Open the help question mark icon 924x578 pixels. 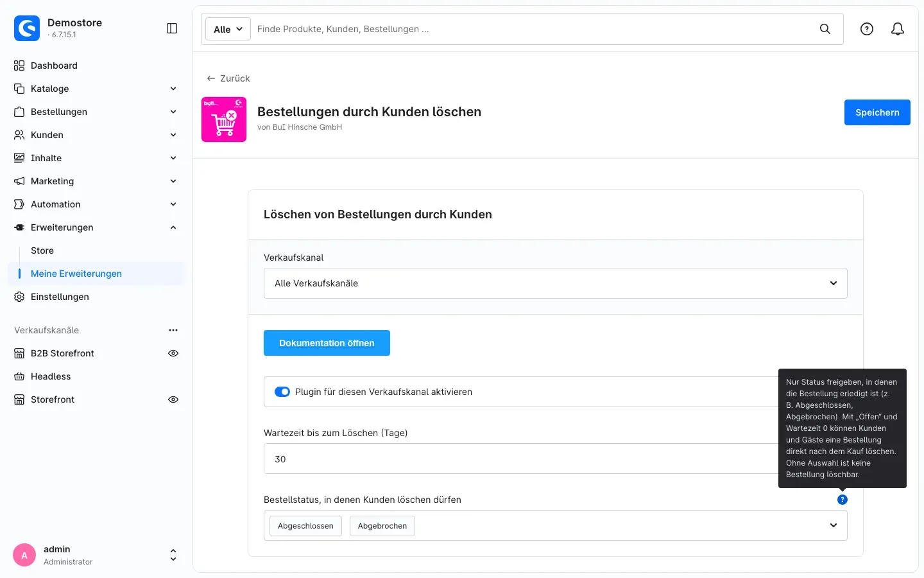(867, 29)
